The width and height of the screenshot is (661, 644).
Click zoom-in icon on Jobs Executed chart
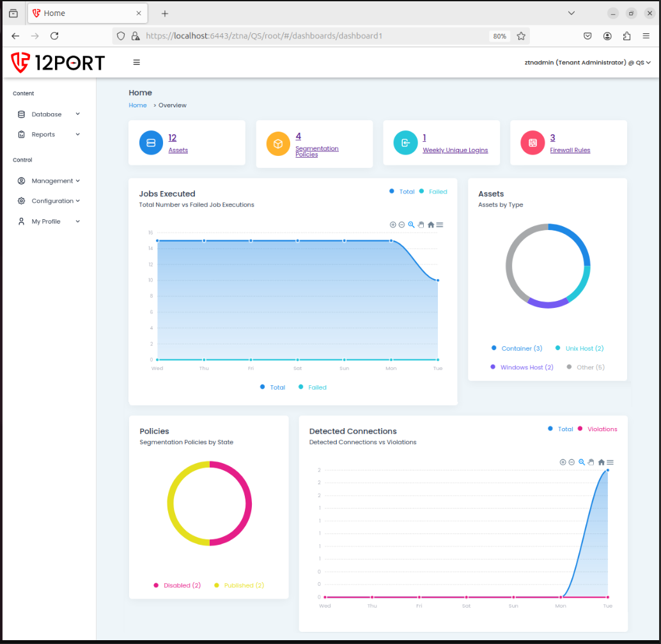coord(393,225)
